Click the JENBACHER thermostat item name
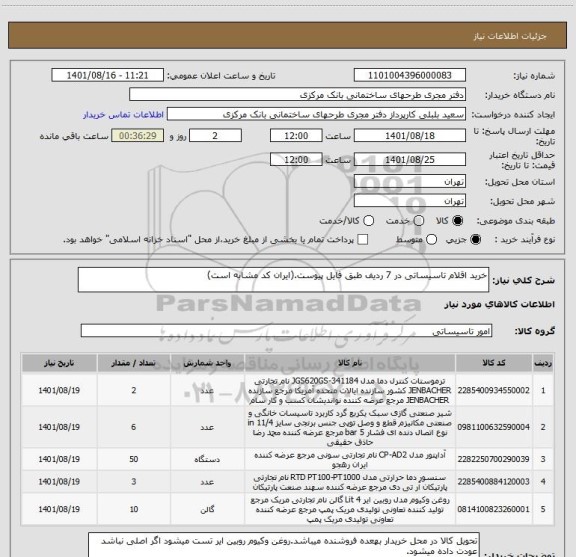 (x=350, y=390)
